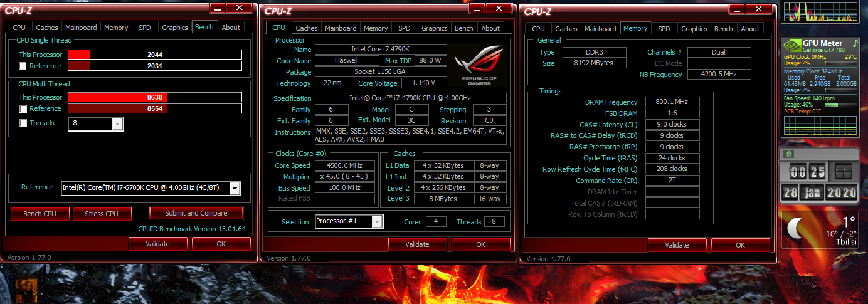Click multi thread This Processor bar 8638

tap(155, 97)
